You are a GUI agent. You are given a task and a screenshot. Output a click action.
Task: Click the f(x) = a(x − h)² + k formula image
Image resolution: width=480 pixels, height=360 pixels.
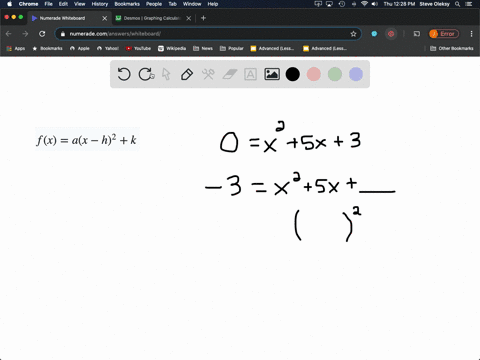[x=87, y=139]
